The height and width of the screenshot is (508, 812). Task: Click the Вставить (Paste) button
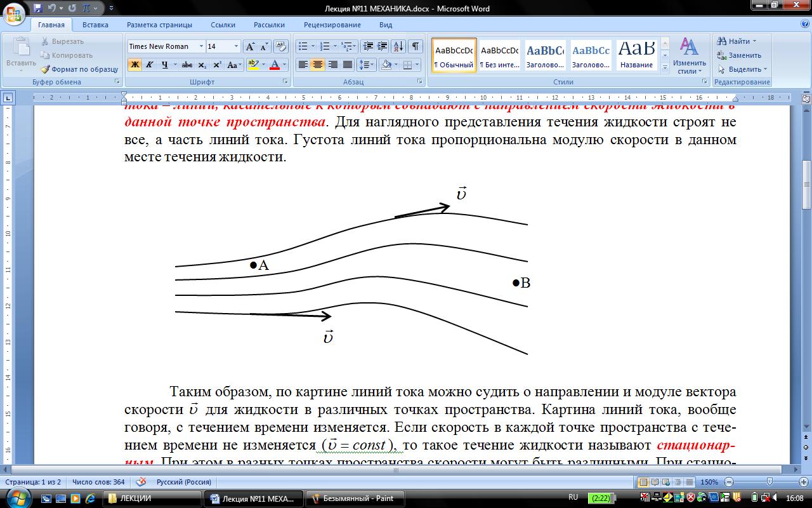tap(22, 53)
